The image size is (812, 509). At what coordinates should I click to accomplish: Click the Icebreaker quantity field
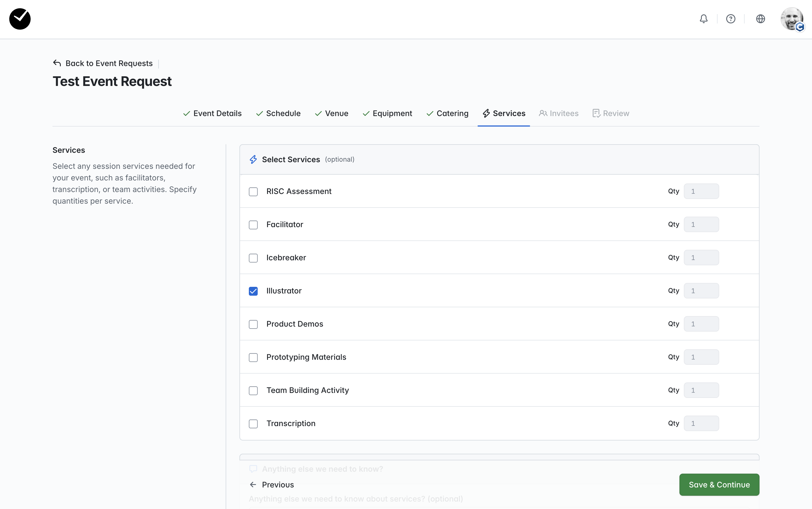click(x=701, y=258)
